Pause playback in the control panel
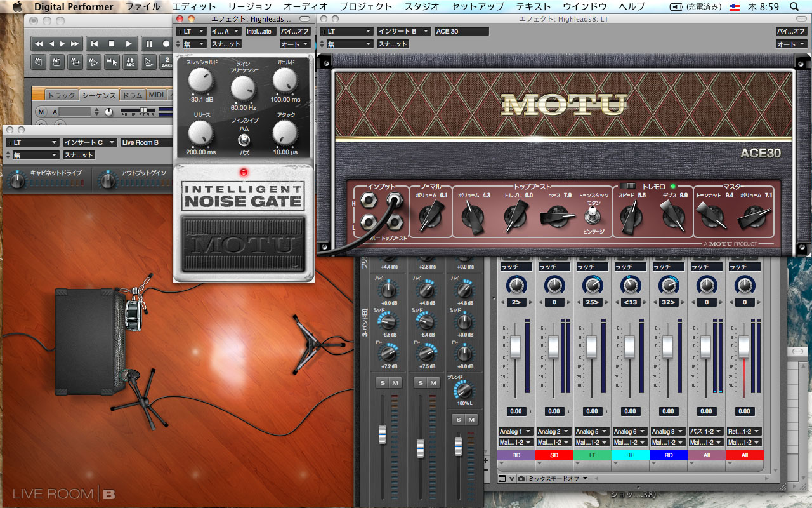 click(150, 44)
